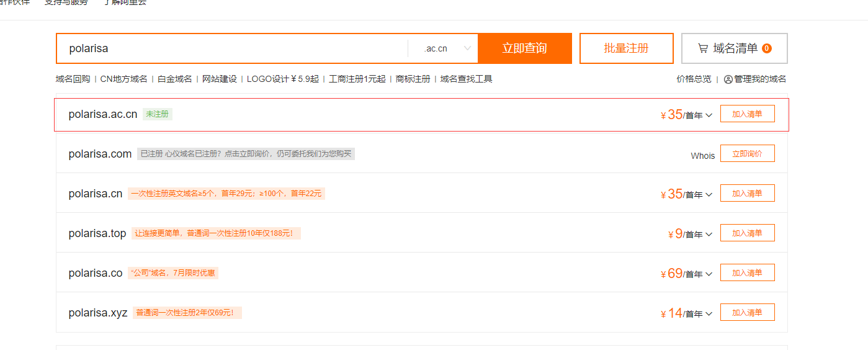Open the 支持与服务 top menu
This screenshot has height=350, width=868.
pos(66,2)
